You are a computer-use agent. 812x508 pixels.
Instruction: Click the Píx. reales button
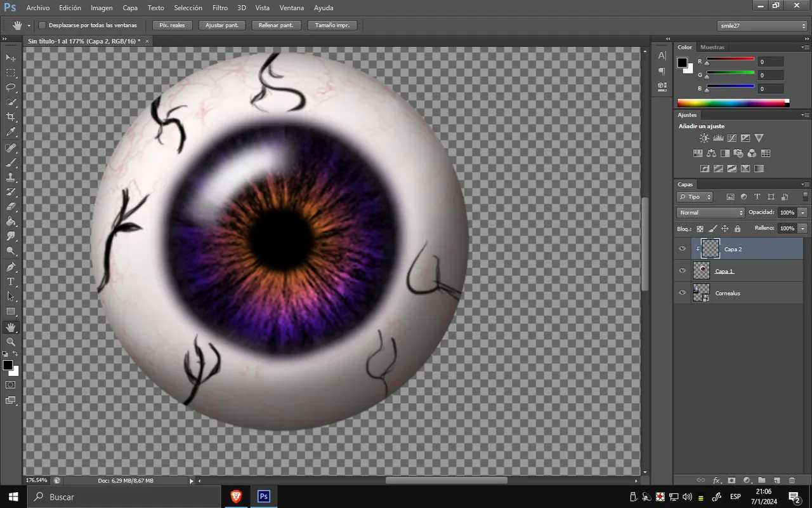point(172,25)
